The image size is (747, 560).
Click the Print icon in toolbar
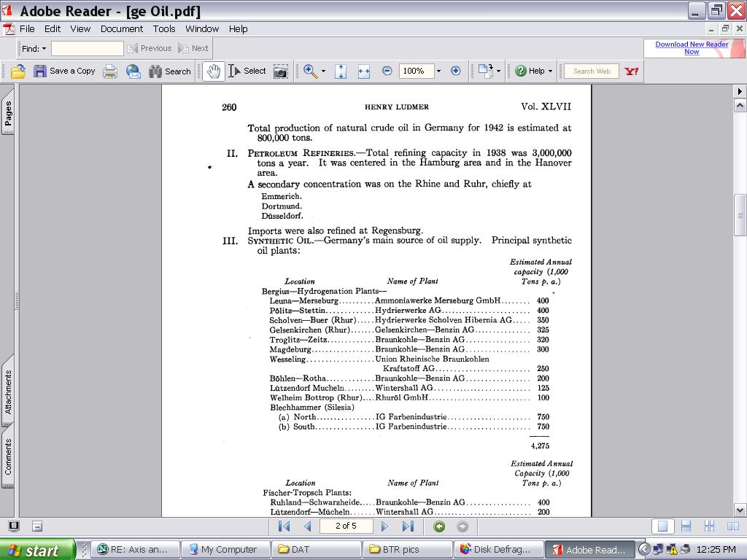pos(110,71)
